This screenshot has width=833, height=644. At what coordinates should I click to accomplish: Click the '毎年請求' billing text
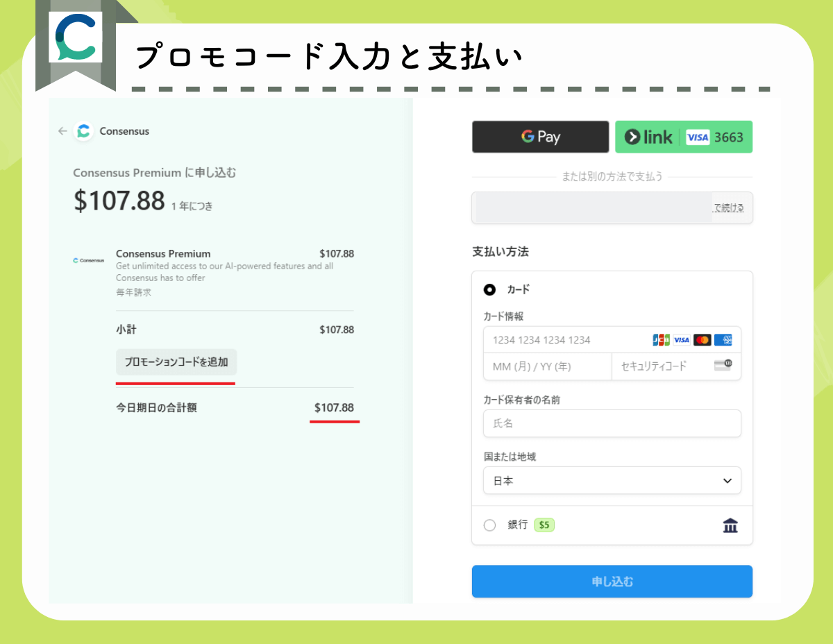tap(133, 293)
